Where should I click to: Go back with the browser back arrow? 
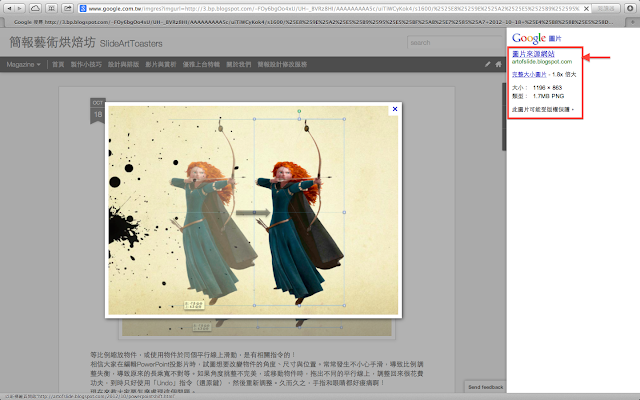[x=9, y=8]
